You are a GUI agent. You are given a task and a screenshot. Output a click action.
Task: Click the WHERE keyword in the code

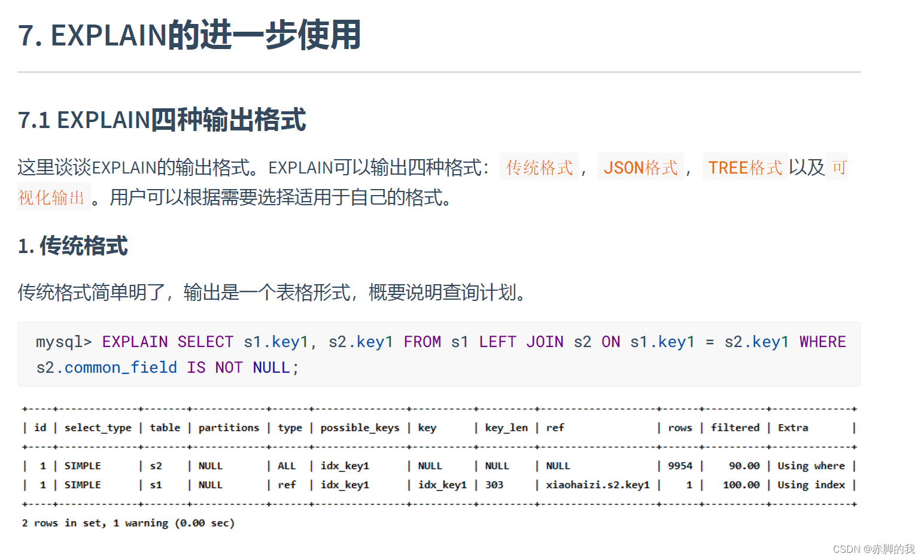click(822, 342)
